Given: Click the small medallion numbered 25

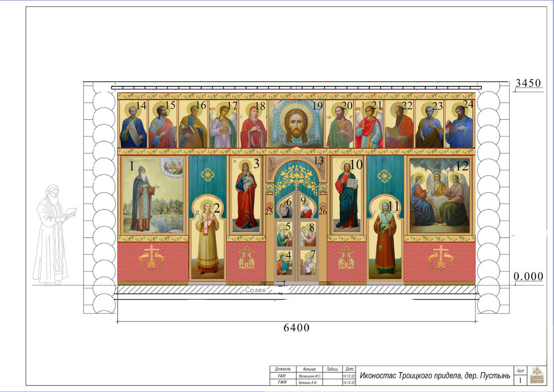Looking at the screenshot, I should tap(270, 206).
